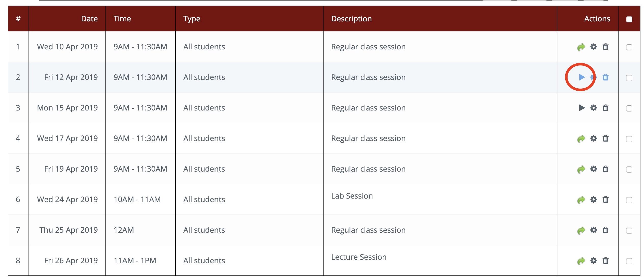
Task: Open gear settings for session 1
Action: (594, 47)
